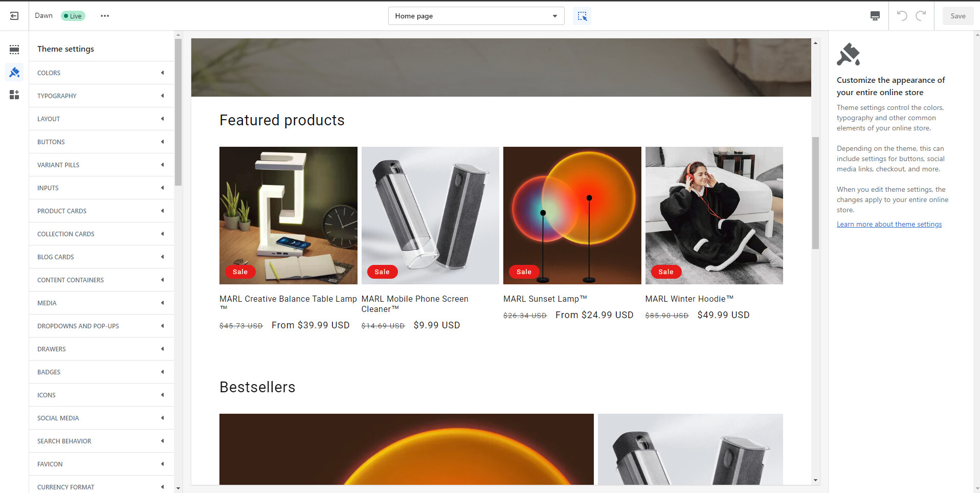980x493 pixels.
Task: Click the settings list scrollbar thumb
Action: 178,113
